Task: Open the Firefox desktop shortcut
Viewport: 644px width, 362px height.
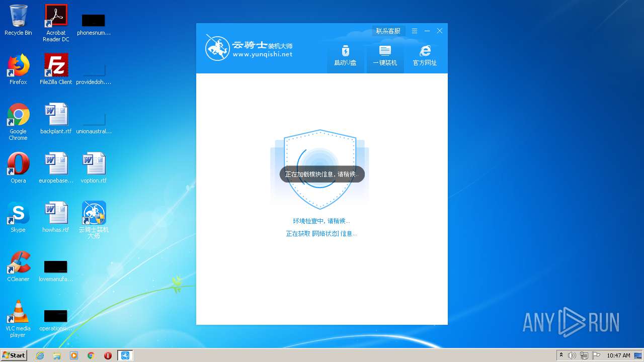Action: [x=18, y=69]
